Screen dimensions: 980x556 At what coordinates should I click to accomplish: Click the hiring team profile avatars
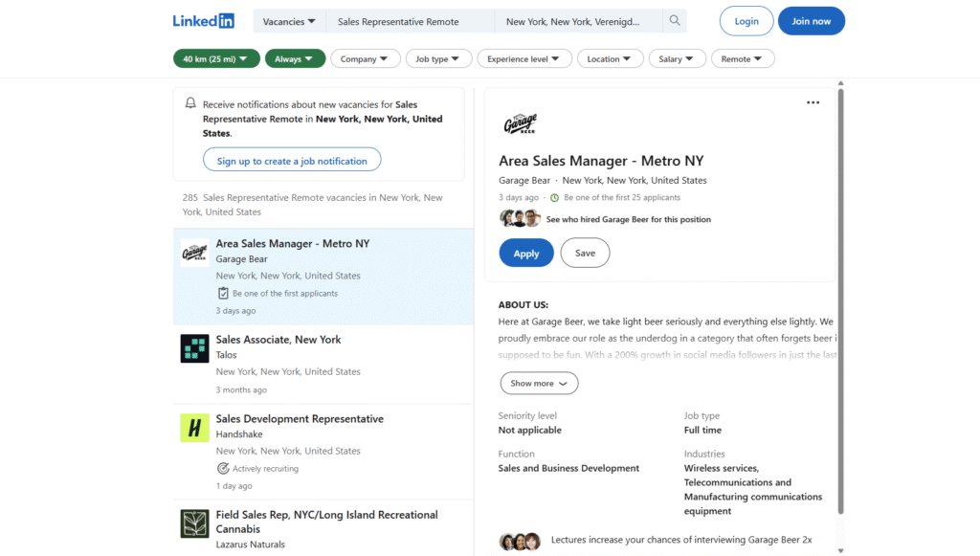pyautogui.click(x=520, y=218)
